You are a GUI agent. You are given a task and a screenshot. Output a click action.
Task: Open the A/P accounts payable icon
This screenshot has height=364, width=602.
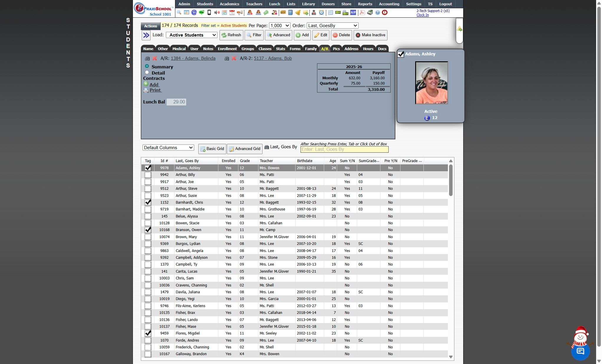point(353,12)
